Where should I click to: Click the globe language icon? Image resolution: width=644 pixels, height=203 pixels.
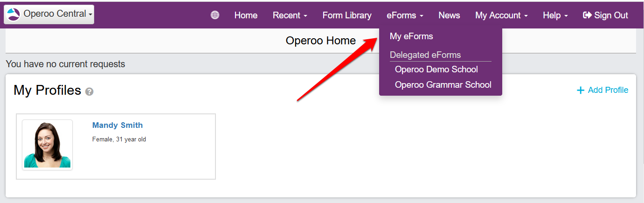pos(215,15)
